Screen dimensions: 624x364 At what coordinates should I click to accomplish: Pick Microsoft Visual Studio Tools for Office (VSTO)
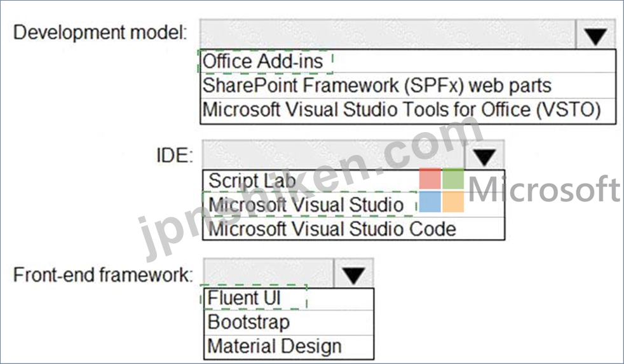tap(408, 110)
